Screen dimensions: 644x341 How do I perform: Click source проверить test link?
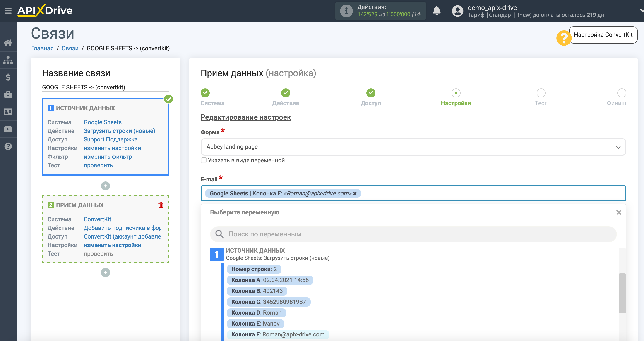tap(98, 165)
